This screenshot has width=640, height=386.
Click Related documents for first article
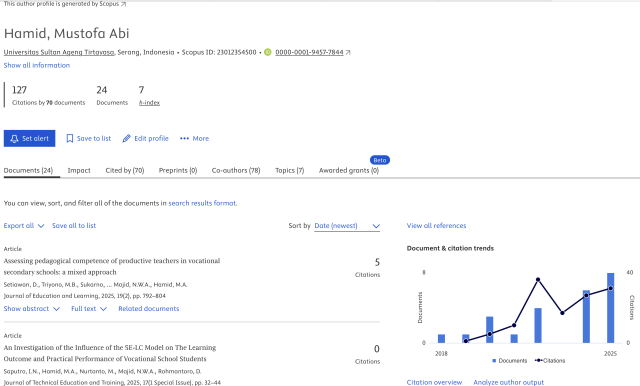[149, 309]
